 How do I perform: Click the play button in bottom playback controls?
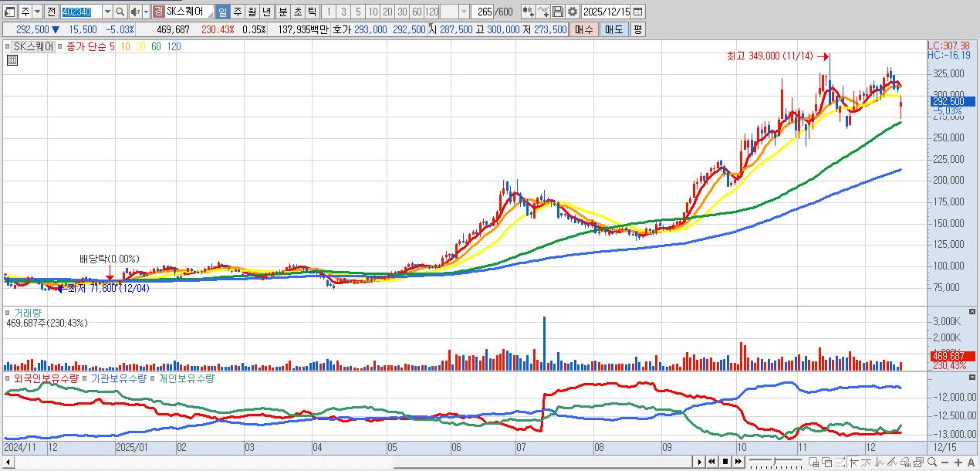pos(700,462)
